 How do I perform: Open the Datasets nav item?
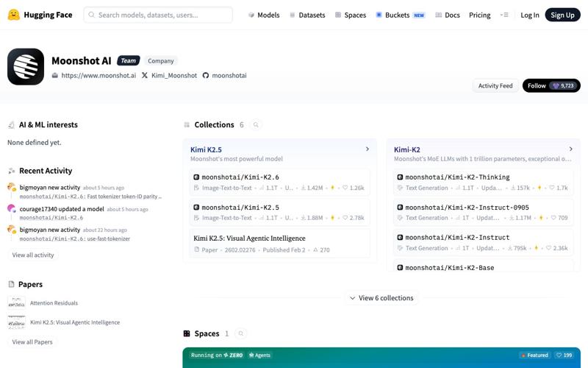pos(307,15)
